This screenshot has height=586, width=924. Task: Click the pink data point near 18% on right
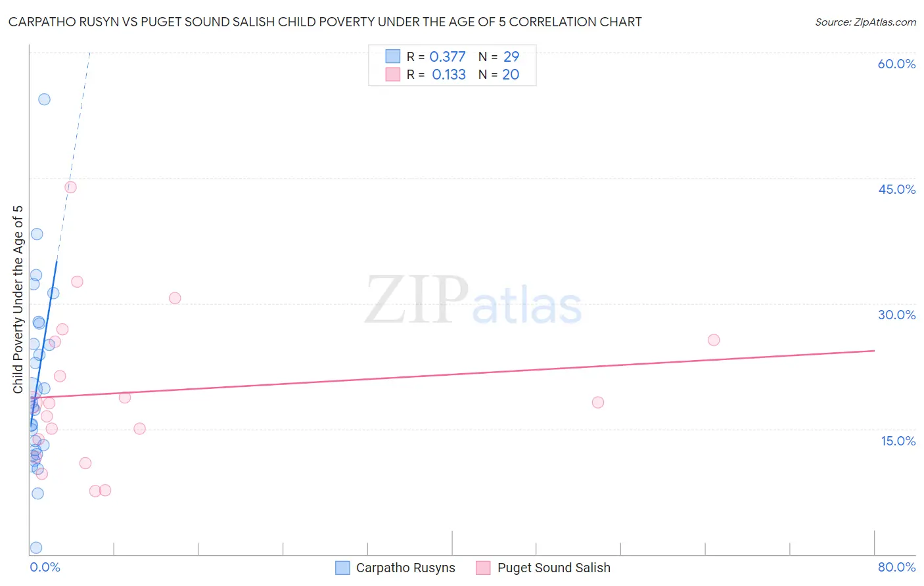tap(598, 402)
